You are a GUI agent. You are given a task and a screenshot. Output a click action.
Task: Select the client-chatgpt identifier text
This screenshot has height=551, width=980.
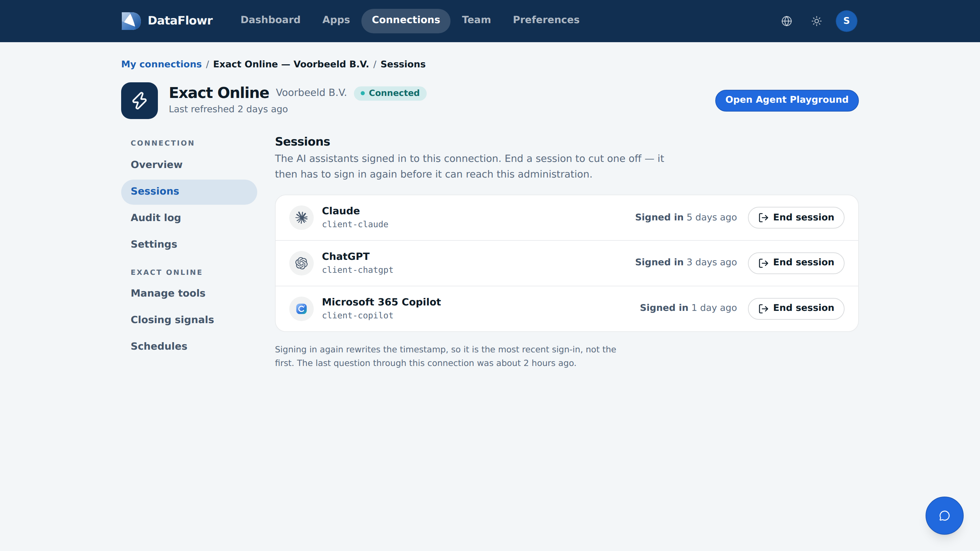click(358, 270)
